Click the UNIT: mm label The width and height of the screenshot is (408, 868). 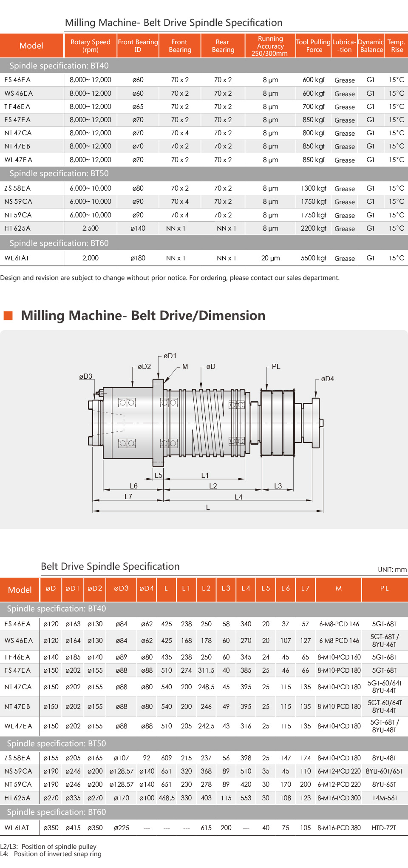tap(392, 569)
